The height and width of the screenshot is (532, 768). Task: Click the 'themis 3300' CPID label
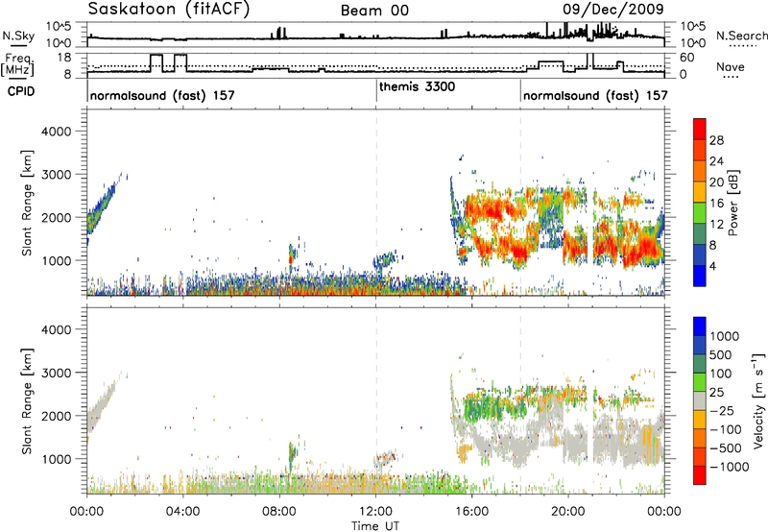pos(417,86)
